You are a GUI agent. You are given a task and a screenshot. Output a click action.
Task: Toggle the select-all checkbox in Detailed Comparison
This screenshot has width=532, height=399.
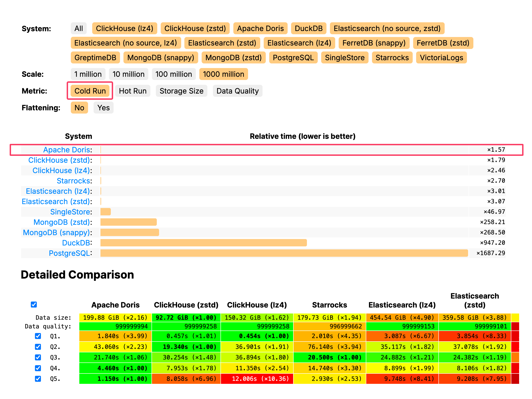click(x=34, y=304)
